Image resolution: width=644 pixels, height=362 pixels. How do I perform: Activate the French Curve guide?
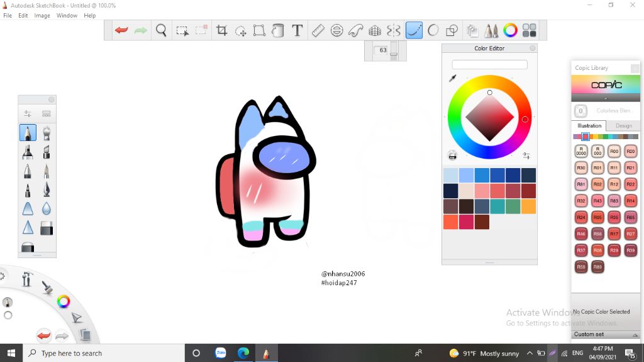[356, 30]
